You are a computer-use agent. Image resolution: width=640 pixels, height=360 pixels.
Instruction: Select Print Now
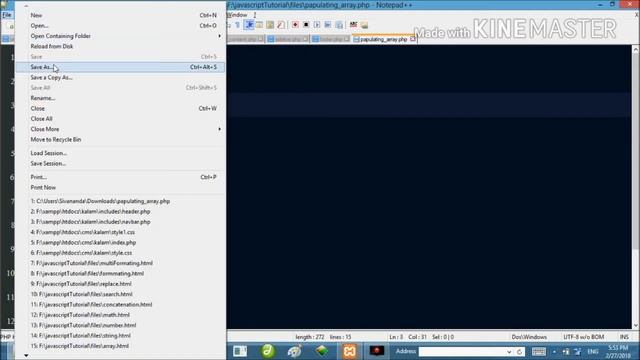point(120,187)
